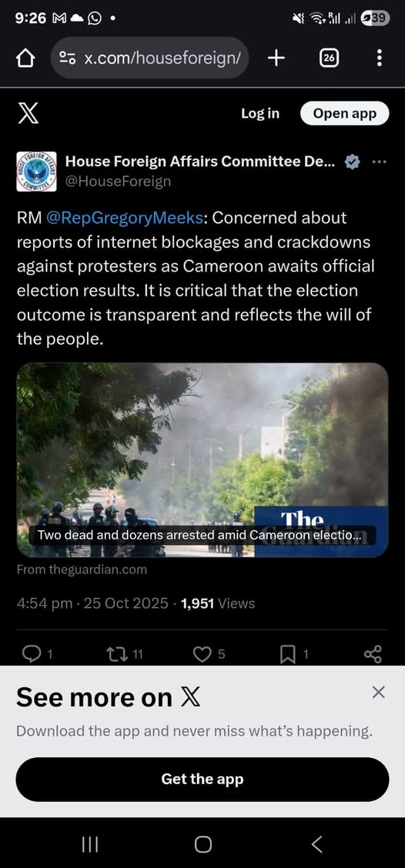This screenshot has width=405, height=868.
Task: Tap the browser home icon
Action: 26,58
